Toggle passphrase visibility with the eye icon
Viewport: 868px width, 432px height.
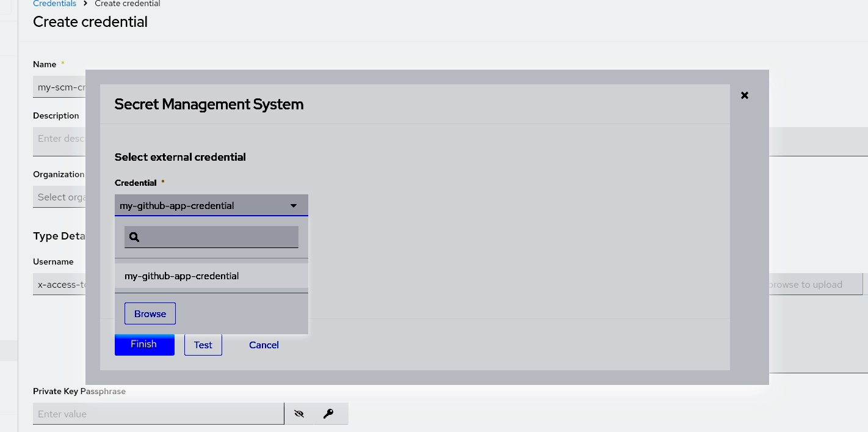[x=298, y=414]
